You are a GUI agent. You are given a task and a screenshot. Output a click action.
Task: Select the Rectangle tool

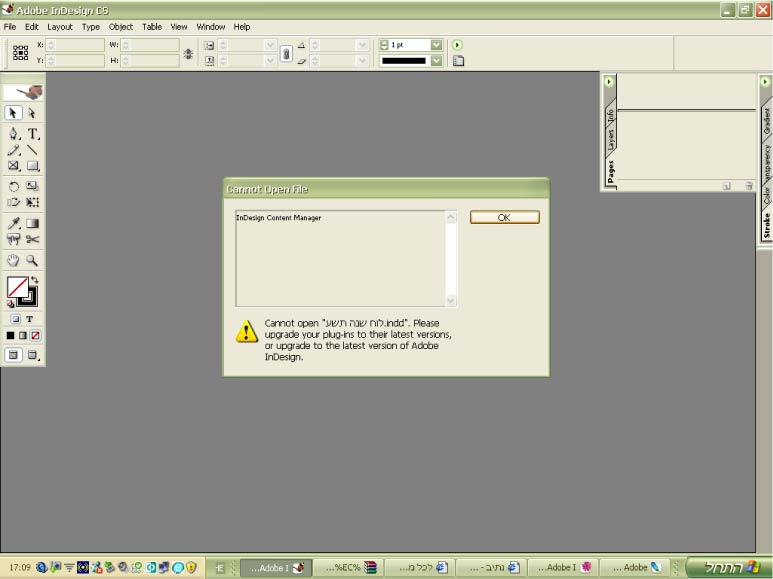coord(33,166)
